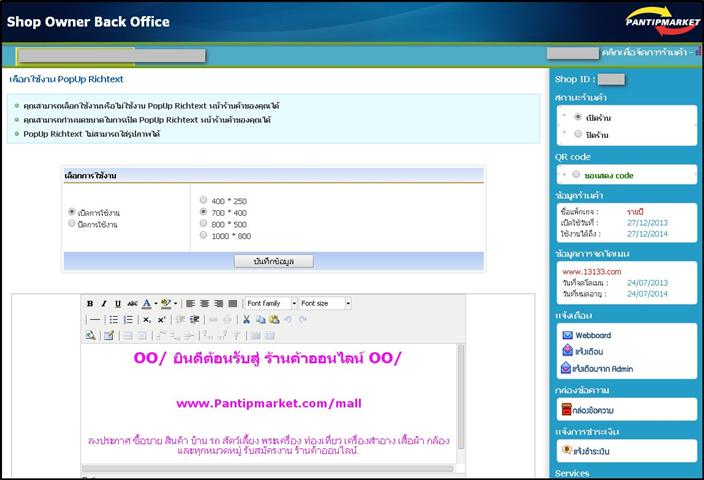Screen dimensions: 704x480
Task: Open the Webboard notification link
Action: (x=593, y=335)
